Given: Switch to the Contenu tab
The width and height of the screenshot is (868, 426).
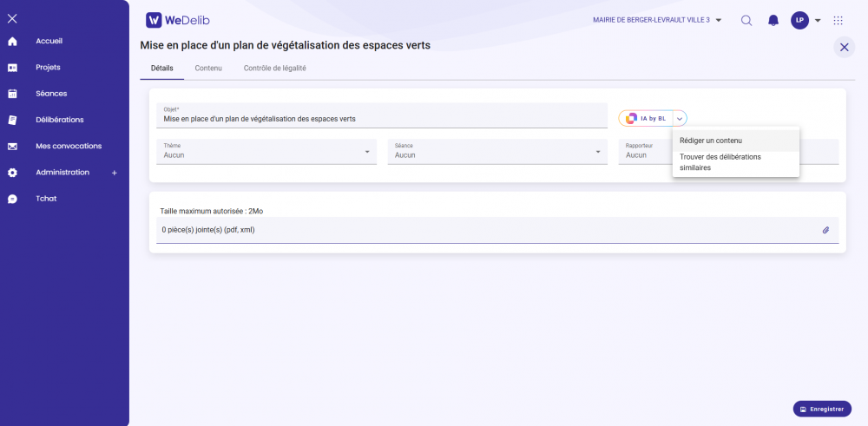Looking at the screenshot, I should (x=208, y=68).
